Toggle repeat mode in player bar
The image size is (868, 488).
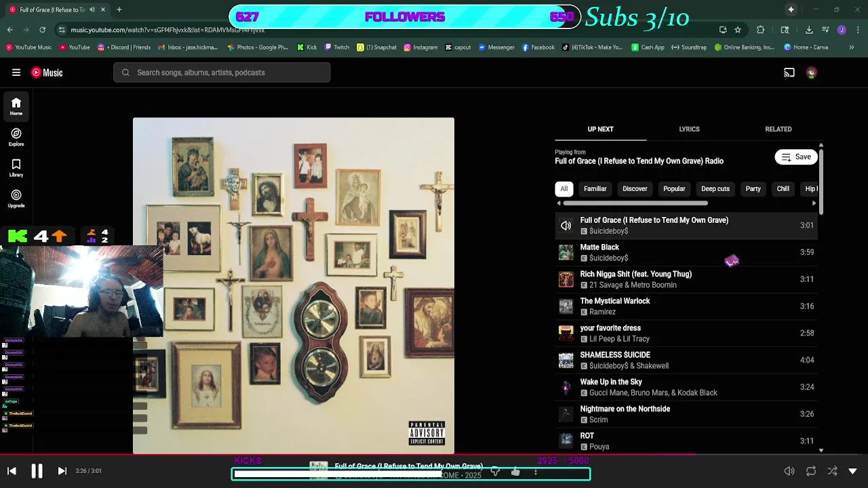coord(811,471)
